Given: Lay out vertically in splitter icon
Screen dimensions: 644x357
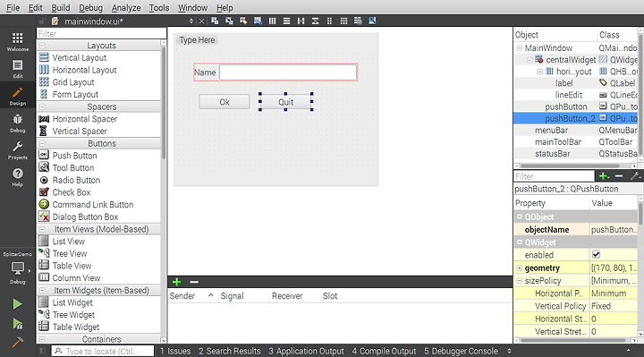Looking at the screenshot, I should click(315, 21).
